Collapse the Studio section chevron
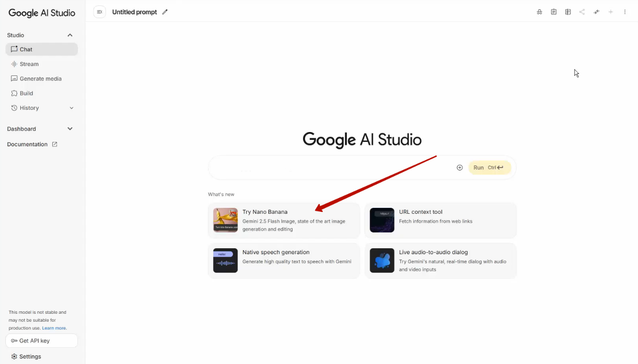The width and height of the screenshot is (638, 364). [x=70, y=35]
